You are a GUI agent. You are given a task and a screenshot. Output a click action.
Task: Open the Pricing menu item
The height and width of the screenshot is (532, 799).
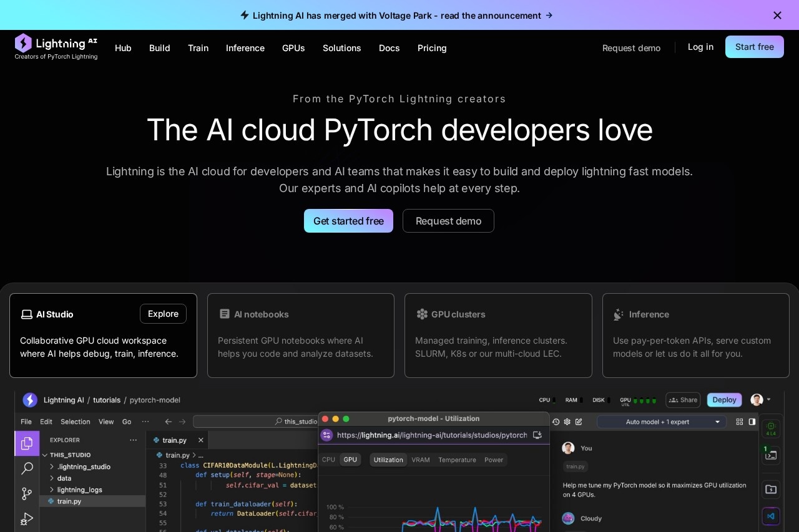pos(432,48)
